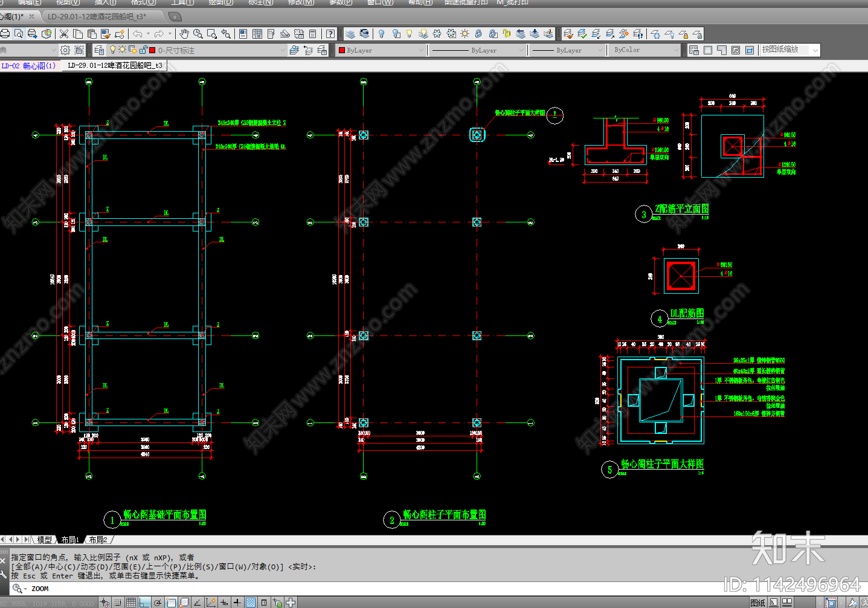Select the Match Properties brush icon

(x=106, y=34)
